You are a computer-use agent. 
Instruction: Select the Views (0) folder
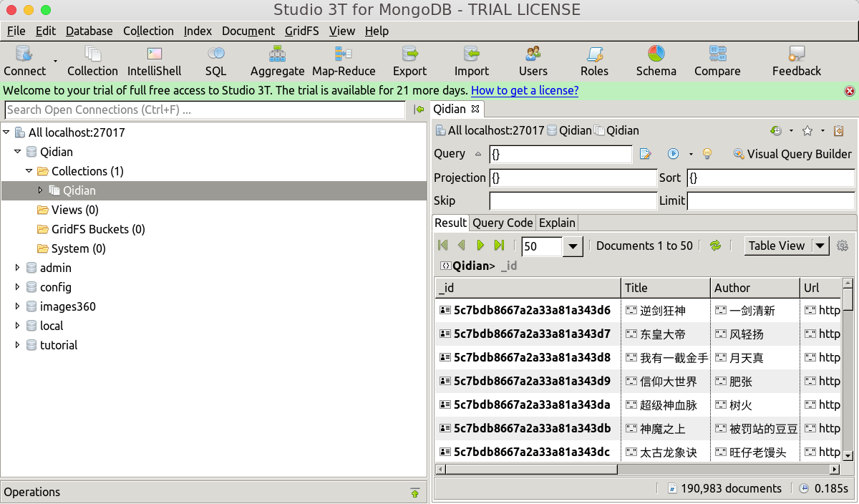[75, 210]
